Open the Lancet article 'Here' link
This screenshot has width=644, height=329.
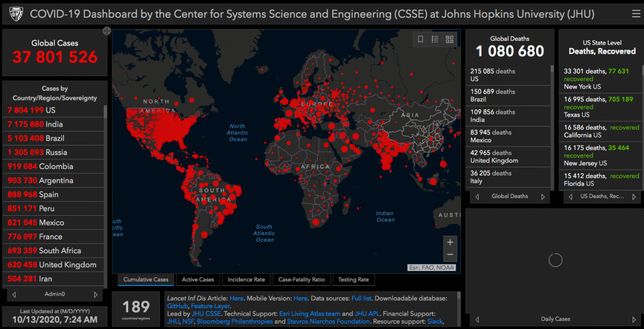tap(237, 298)
